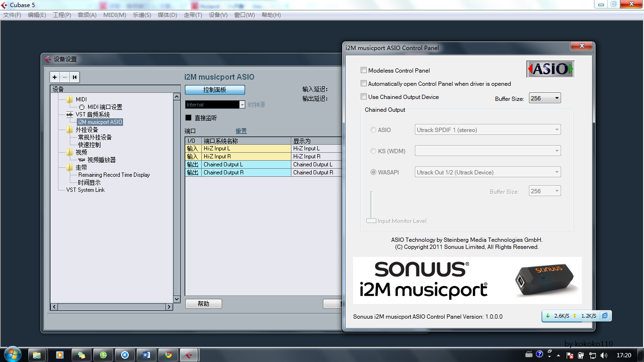Click the 视频播放器 camera icon
Viewport: 644px width, 362px height.
coord(82,160)
